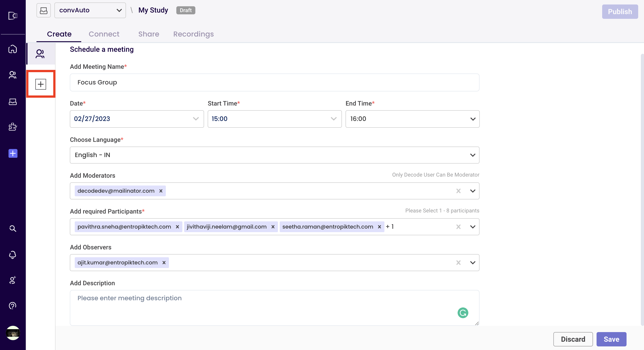
Task: Open the inbox tray icon in sidebar
Action: coord(13,102)
